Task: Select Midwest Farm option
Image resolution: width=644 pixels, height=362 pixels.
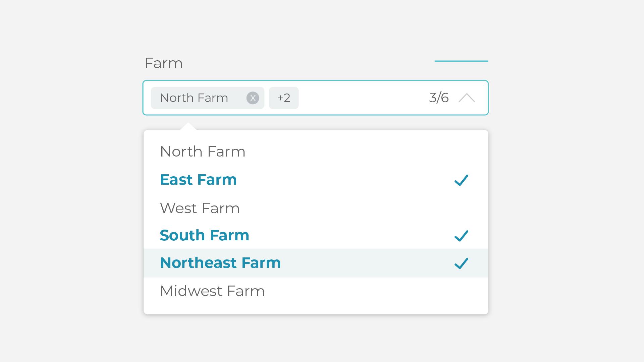Action: (x=212, y=291)
